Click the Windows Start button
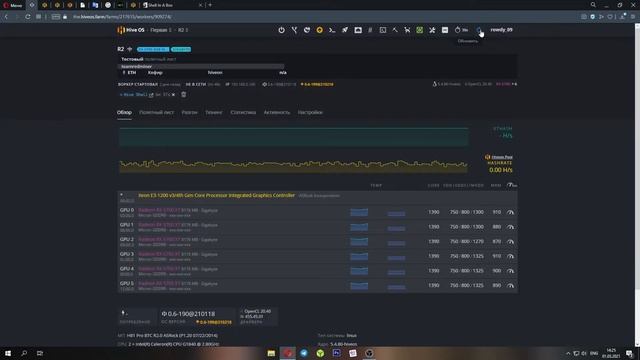This screenshot has height=360, width=640. pyautogui.click(x=8, y=353)
